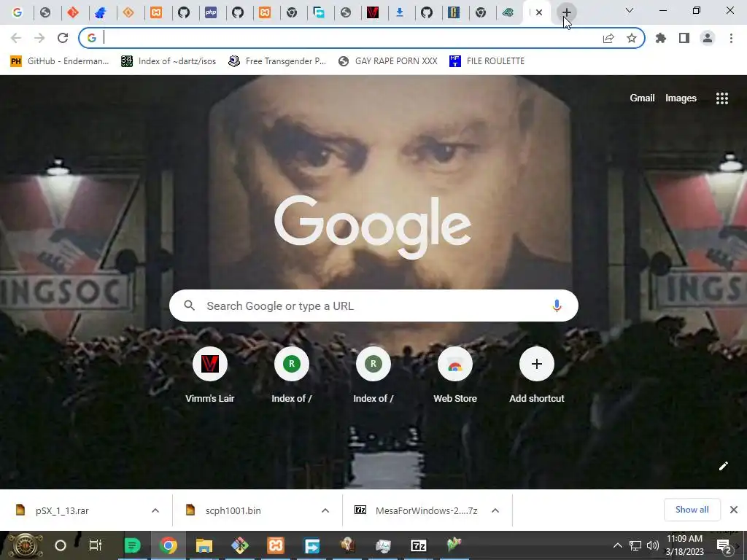The width and height of the screenshot is (747, 560).
Task: Open the tab search dropdown chevron
Action: pyautogui.click(x=630, y=10)
